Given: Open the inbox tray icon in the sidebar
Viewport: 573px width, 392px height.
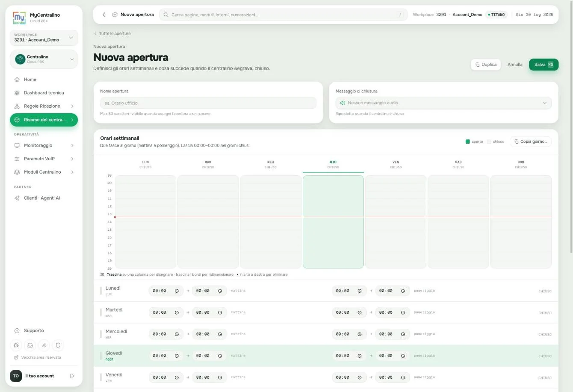Looking at the screenshot, I should tap(30, 345).
